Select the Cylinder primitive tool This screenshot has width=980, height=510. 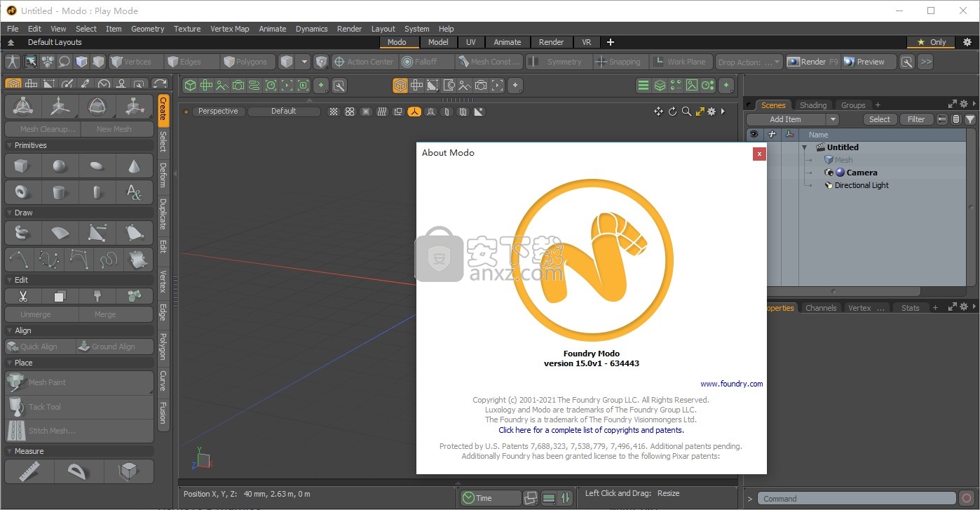click(60, 192)
